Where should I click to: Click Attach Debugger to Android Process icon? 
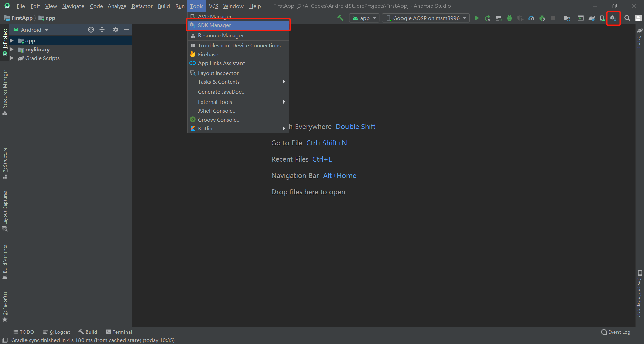[542, 18]
